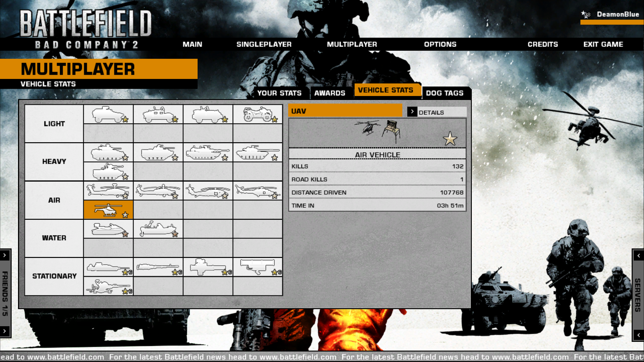Select the second heavy tank icon
The width and height of the screenshot is (644, 362).
tap(158, 152)
